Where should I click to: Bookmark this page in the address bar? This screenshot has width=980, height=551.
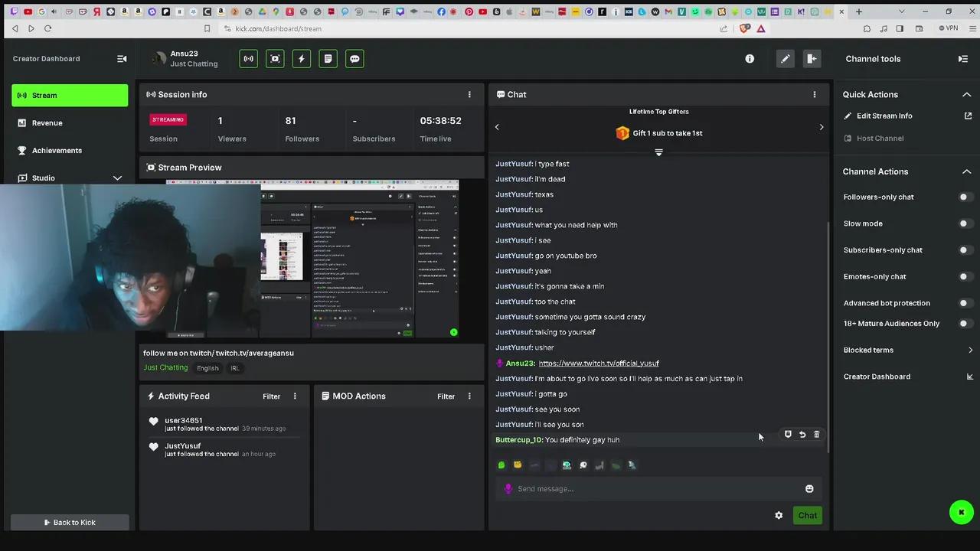[207, 28]
